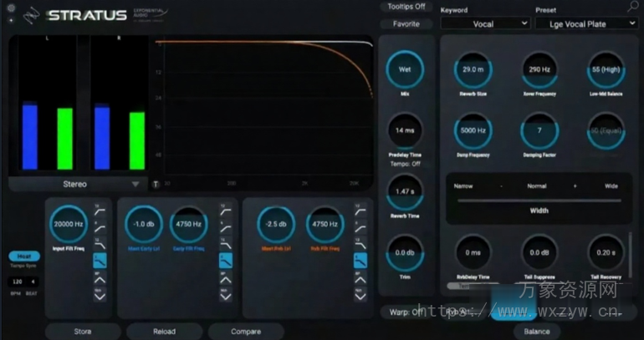Screen dimensions: 644x340
Task: Click the dimmed knob showing 50 (Equal)
Action: coord(606,131)
